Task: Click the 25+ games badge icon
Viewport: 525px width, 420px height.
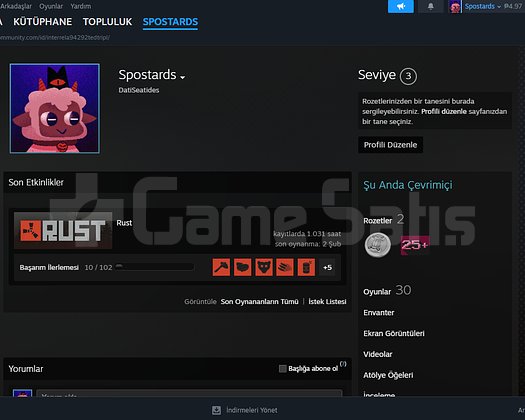Action: pyautogui.click(x=415, y=245)
